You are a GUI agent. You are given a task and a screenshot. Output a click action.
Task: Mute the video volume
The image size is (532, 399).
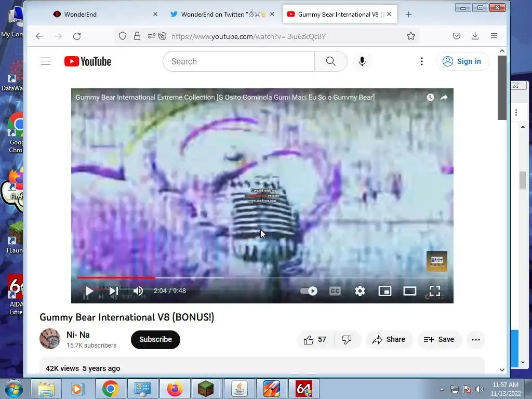pos(138,291)
